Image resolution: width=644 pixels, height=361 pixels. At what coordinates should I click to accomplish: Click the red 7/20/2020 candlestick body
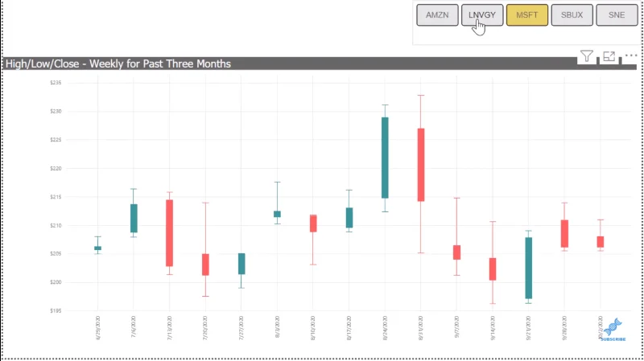pos(206,265)
